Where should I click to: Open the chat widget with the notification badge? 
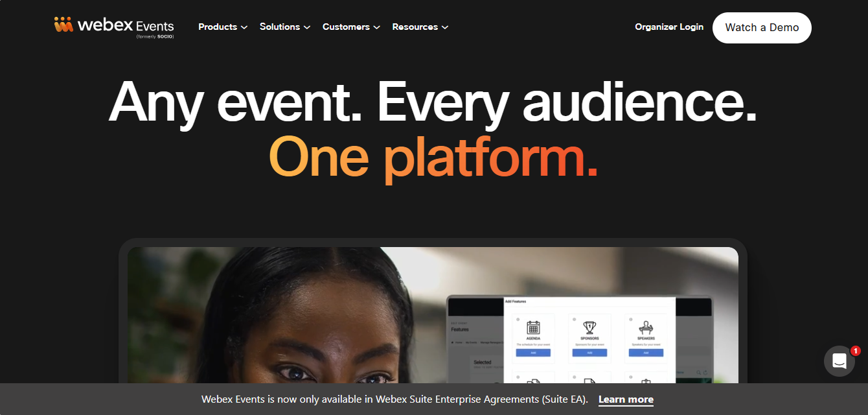(x=839, y=361)
